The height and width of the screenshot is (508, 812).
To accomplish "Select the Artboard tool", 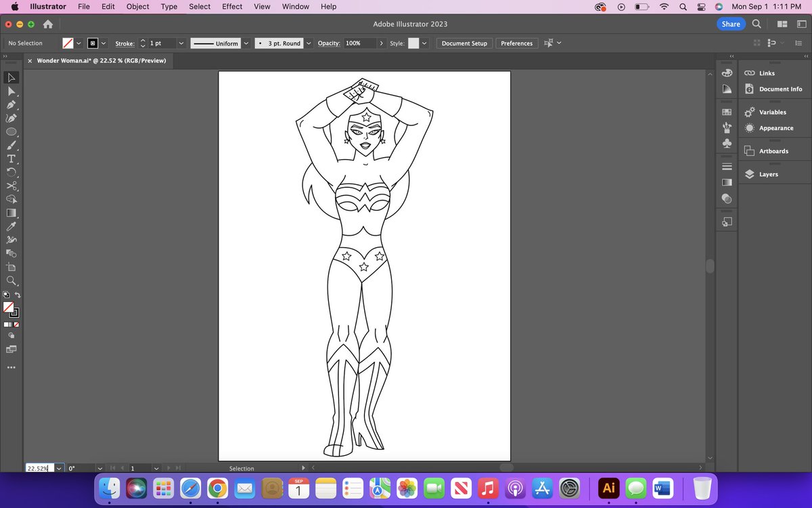I will pyautogui.click(x=12, y=267).
